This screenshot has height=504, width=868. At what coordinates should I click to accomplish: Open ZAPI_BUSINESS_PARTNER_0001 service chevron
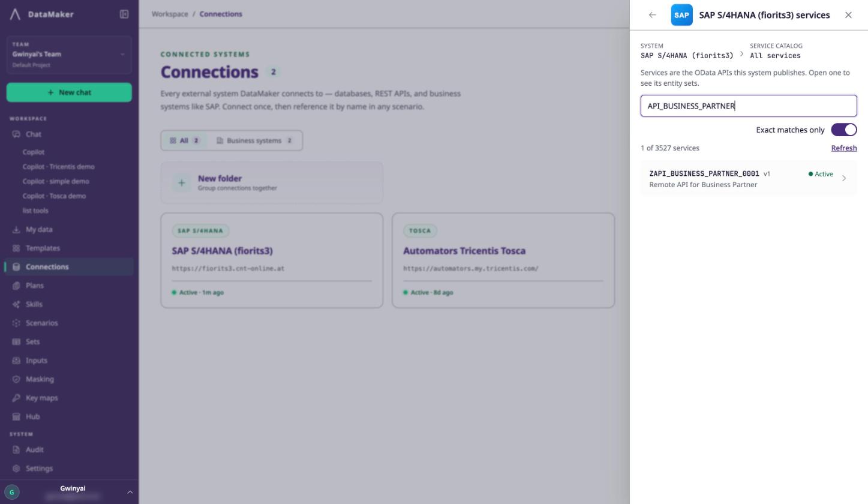coord(844,178)
